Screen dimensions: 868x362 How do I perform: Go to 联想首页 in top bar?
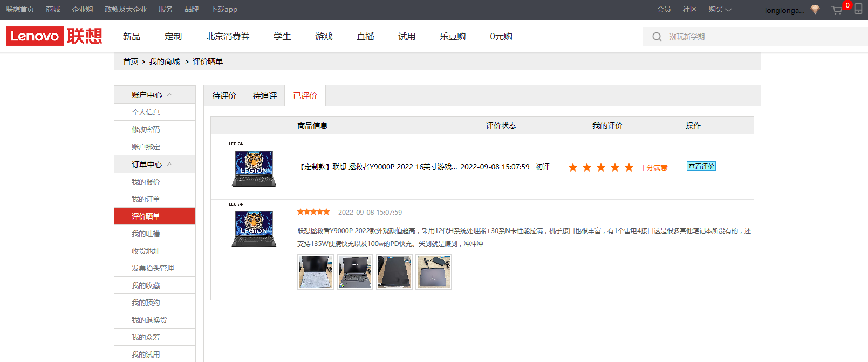point(20,9)
